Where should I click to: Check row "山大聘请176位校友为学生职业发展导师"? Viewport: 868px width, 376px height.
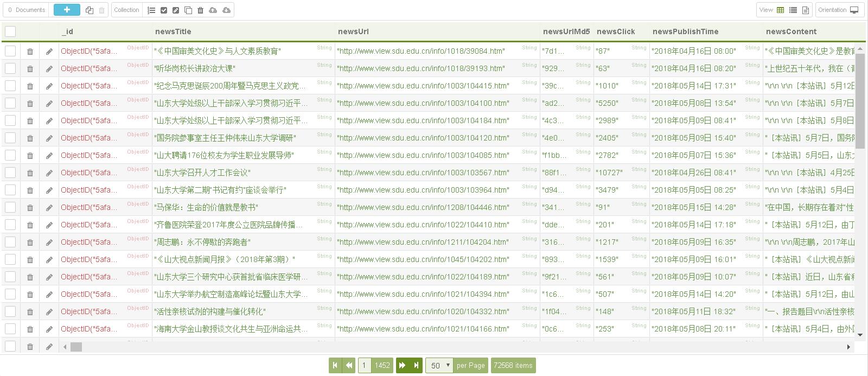(x=10, y=155)
